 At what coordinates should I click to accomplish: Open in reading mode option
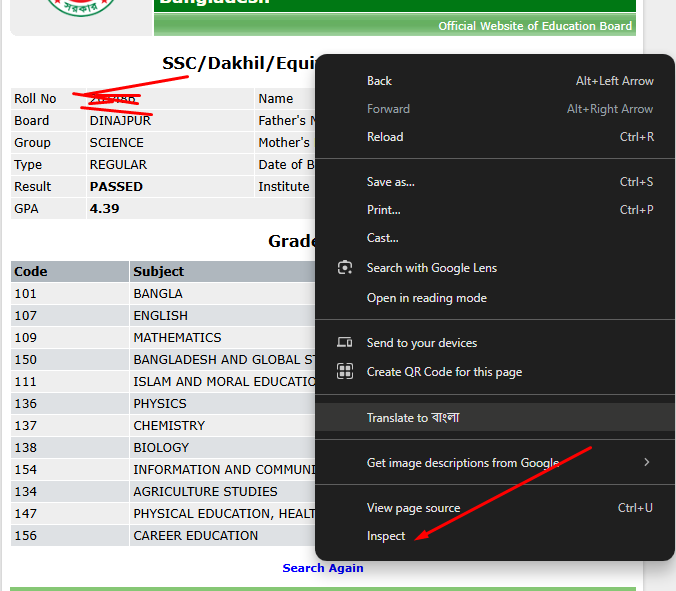click(426, 298)
